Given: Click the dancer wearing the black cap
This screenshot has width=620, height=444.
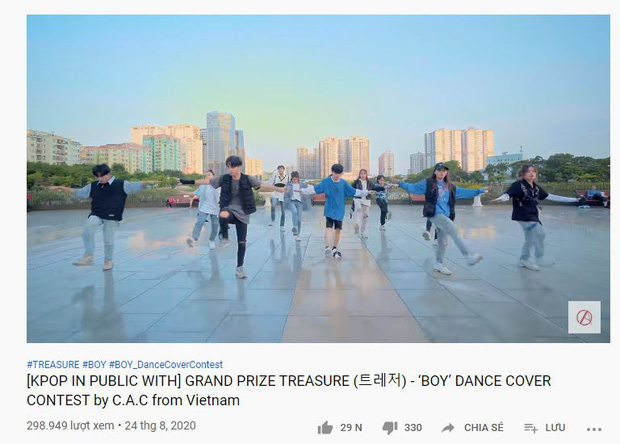Looking at the screenshot, I should coord(441,215).
